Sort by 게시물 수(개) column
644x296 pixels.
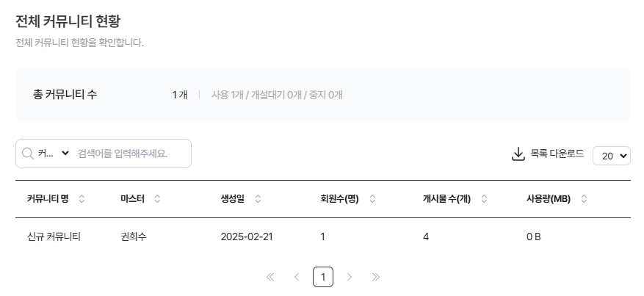[x=484, y=199]
